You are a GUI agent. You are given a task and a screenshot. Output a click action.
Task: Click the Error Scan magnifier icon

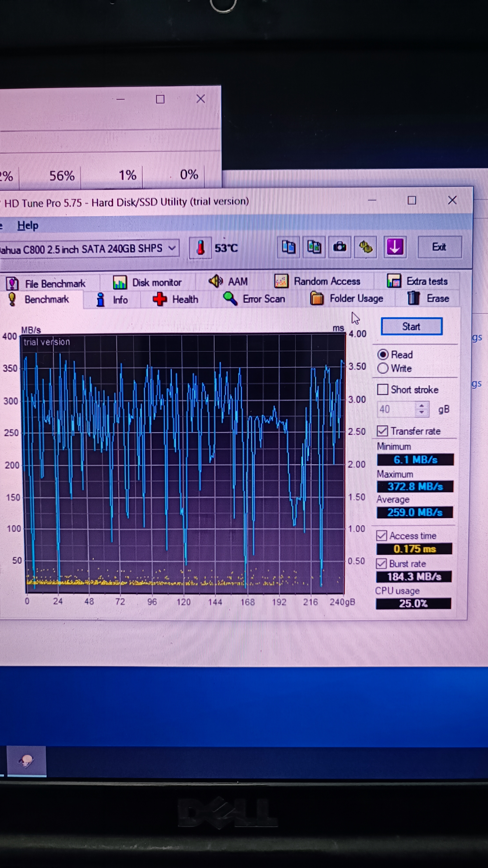[230, 299]
